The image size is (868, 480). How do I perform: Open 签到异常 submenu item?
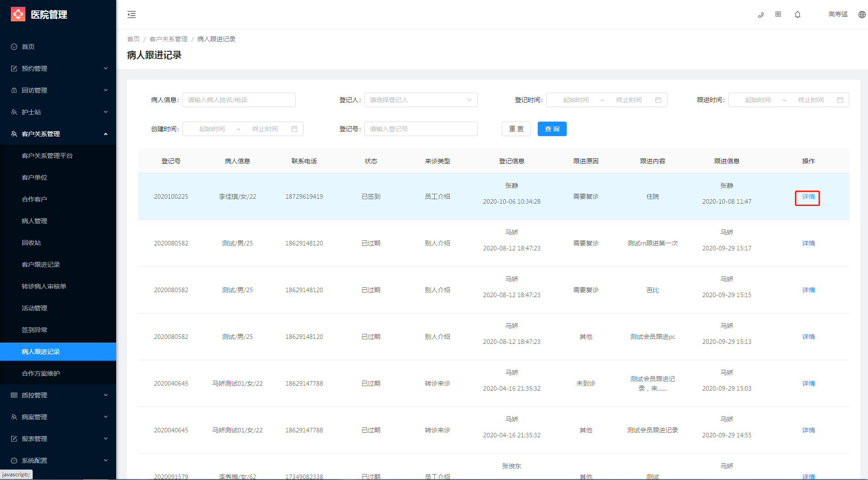coord(58,330)
